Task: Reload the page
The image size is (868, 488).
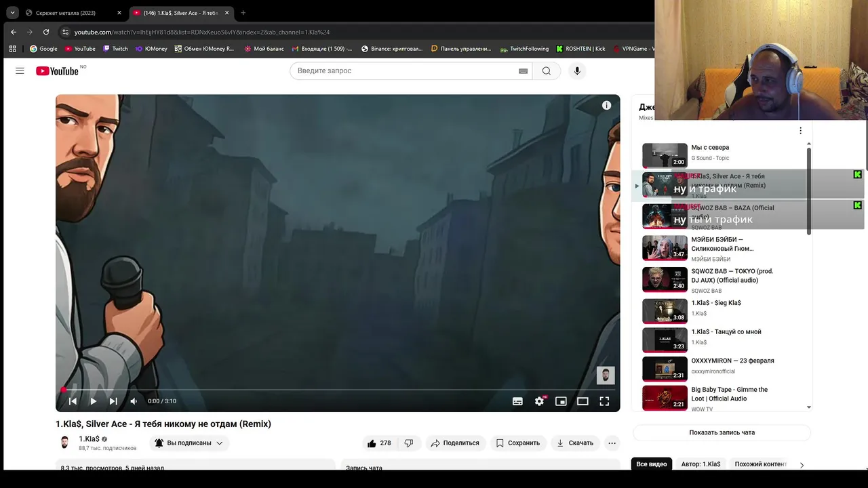Action: pyautogui.click(x=46, y=32)
